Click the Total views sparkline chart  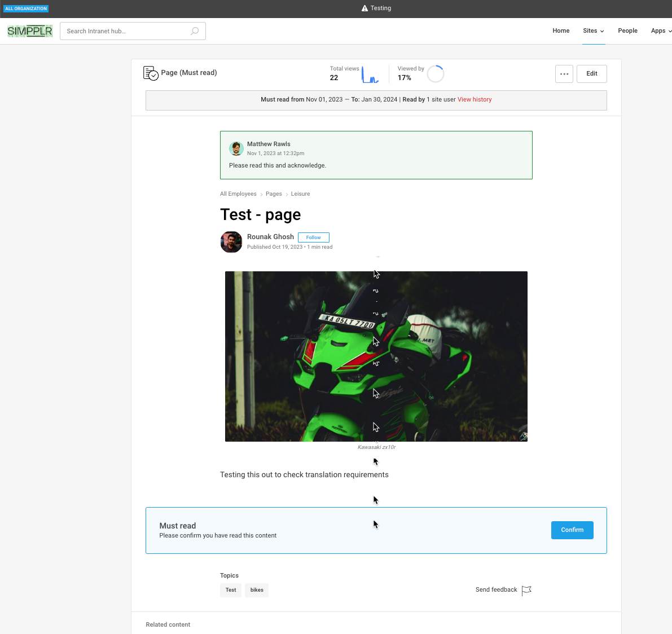point(370,74)
